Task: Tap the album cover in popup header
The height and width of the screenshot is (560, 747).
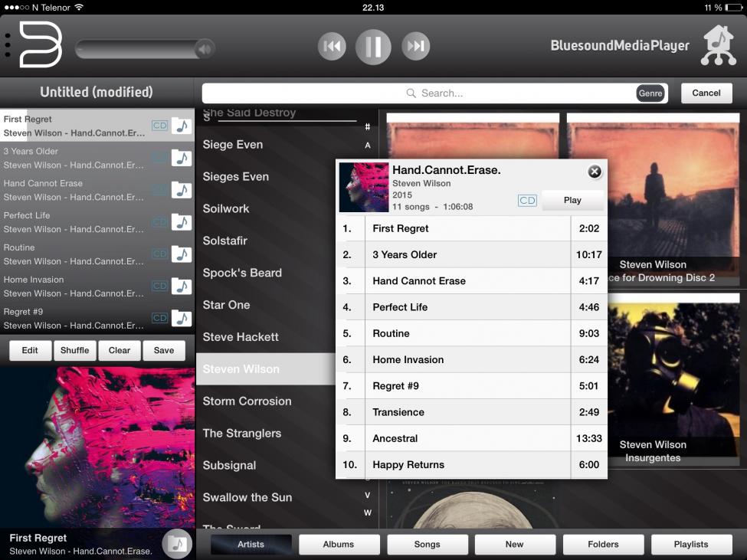Action: [x=363, y=187]
